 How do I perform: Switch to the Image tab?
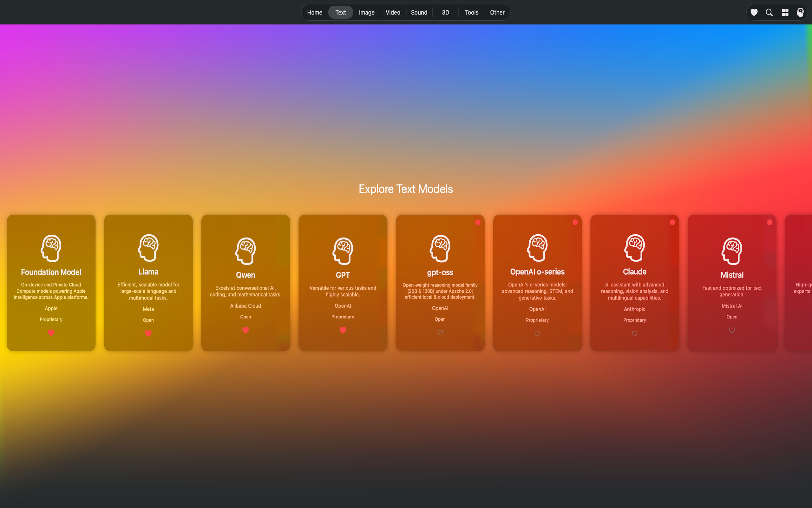click(367, 12)
